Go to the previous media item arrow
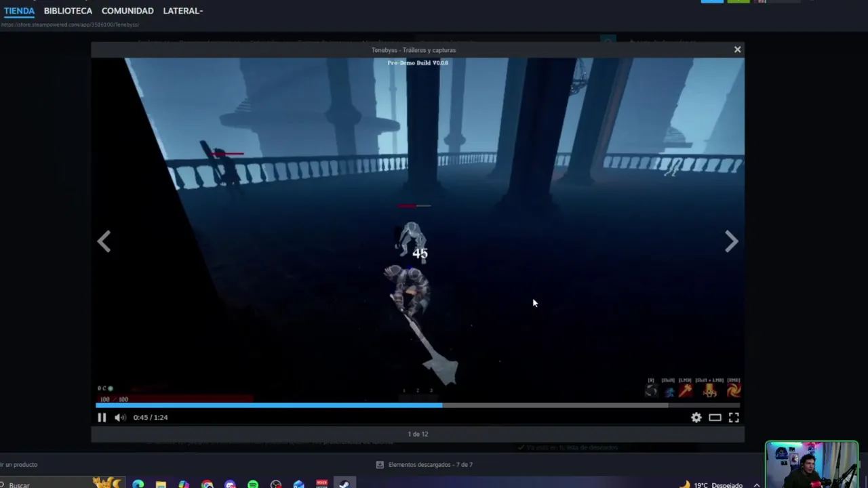The width and height of the screenshot is (868, 488). (104, 241)
